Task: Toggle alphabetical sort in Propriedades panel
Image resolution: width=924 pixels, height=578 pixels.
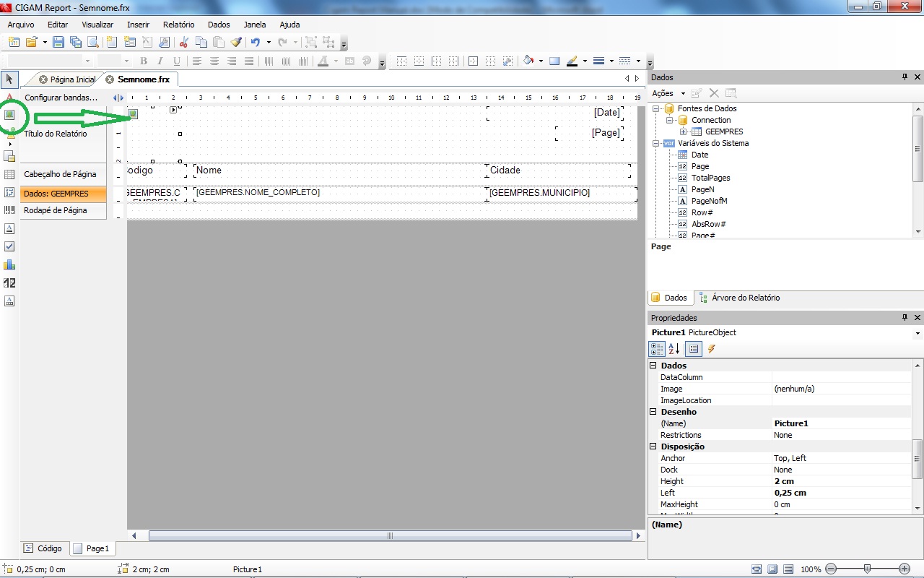Action: coord(674,349)
